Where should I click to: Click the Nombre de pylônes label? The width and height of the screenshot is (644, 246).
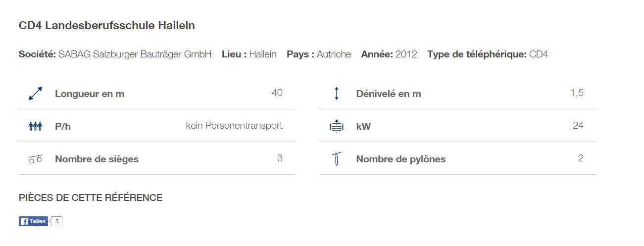click(x=401, y=159)
